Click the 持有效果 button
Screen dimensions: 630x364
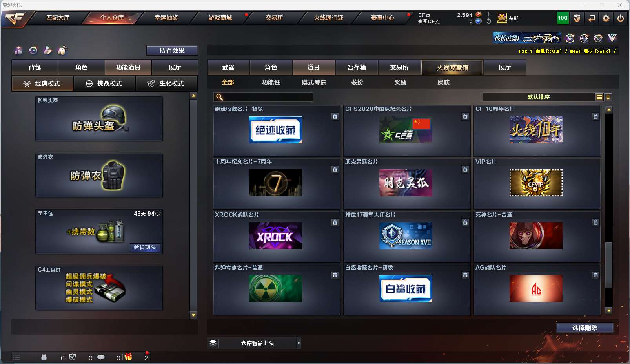(x=172, y=51)
